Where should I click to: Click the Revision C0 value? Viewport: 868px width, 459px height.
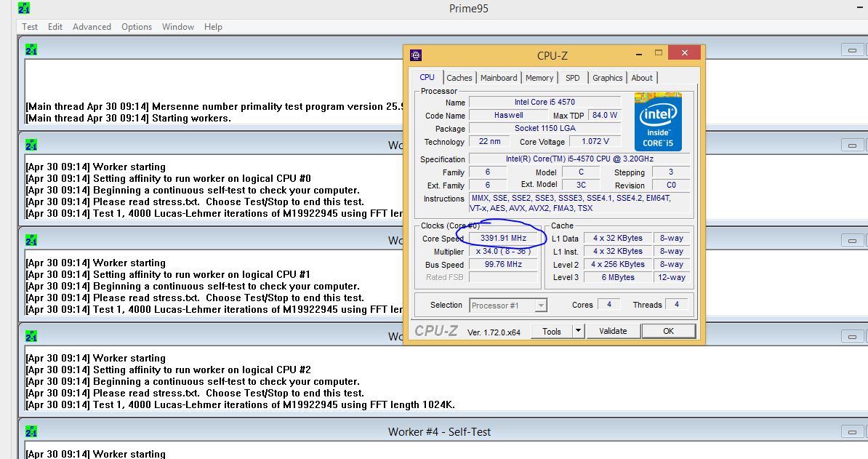pos(671,185)
